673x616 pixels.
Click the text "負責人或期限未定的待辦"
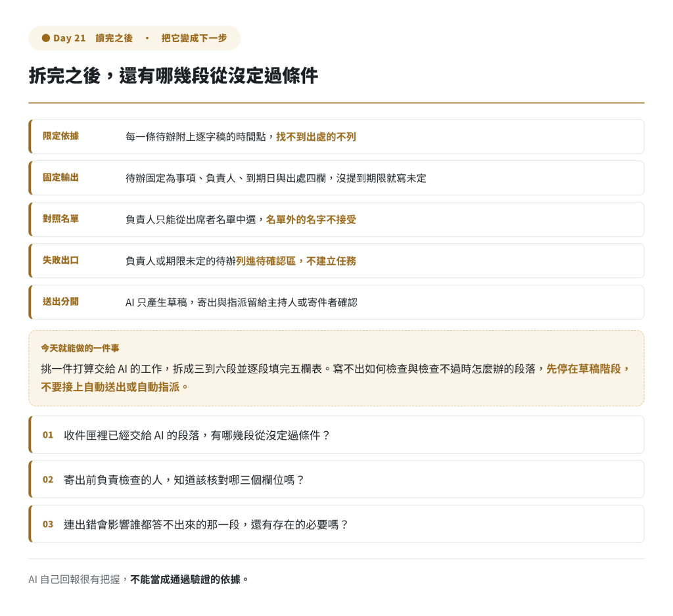[181, 261]
